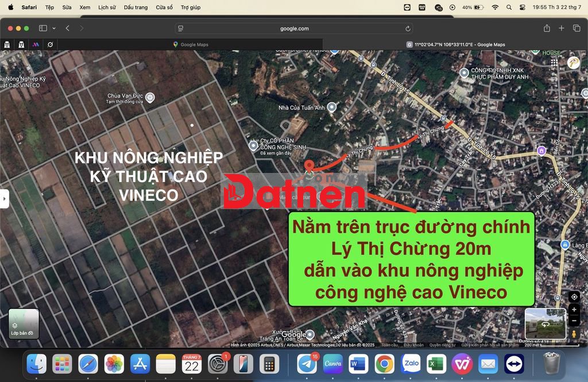588x382 pixels.
Task: Open a new Safari tab with plus
Action: 562,28
